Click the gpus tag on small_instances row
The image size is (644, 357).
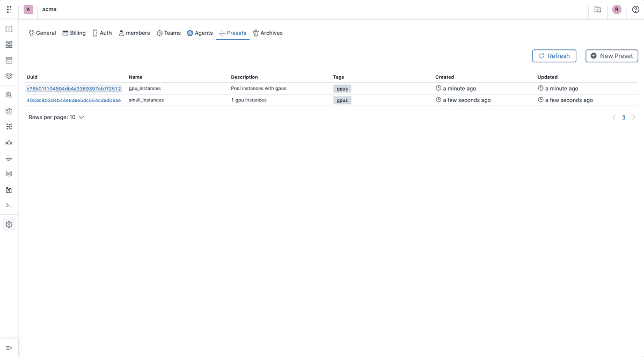342,100
